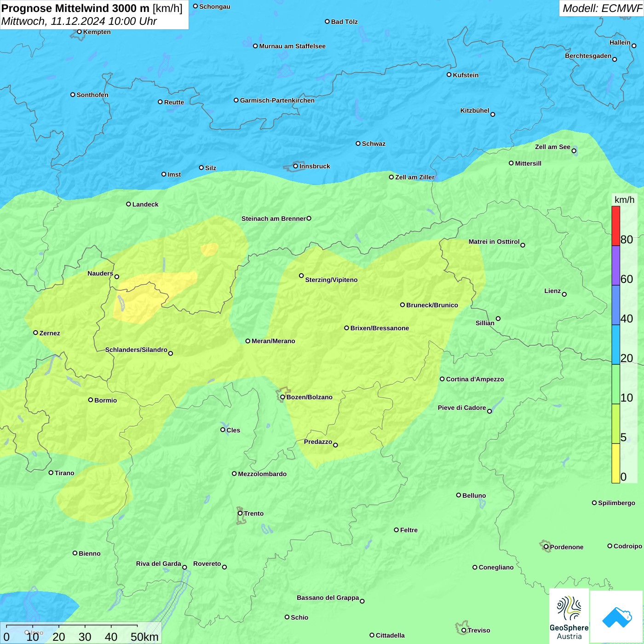
Task: Click the blue cloud logo beside GeoSphere
Action: click(616, 617)
